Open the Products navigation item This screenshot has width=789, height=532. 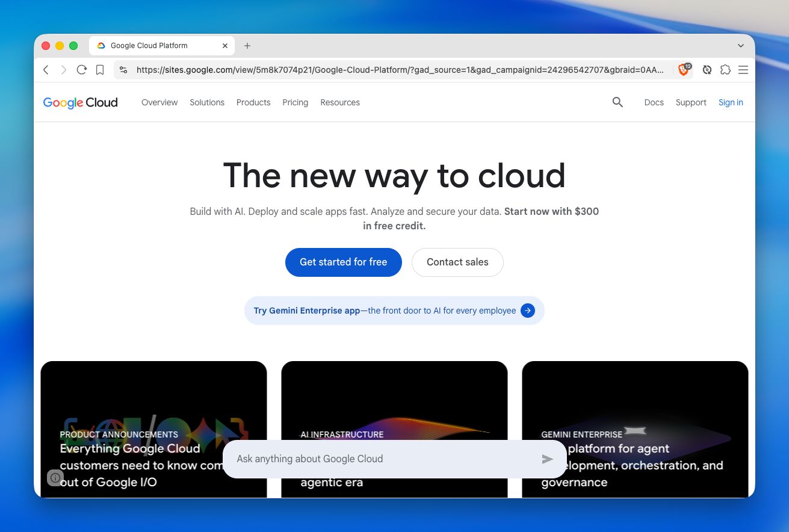pyautogui.click(x=253, y=102)
